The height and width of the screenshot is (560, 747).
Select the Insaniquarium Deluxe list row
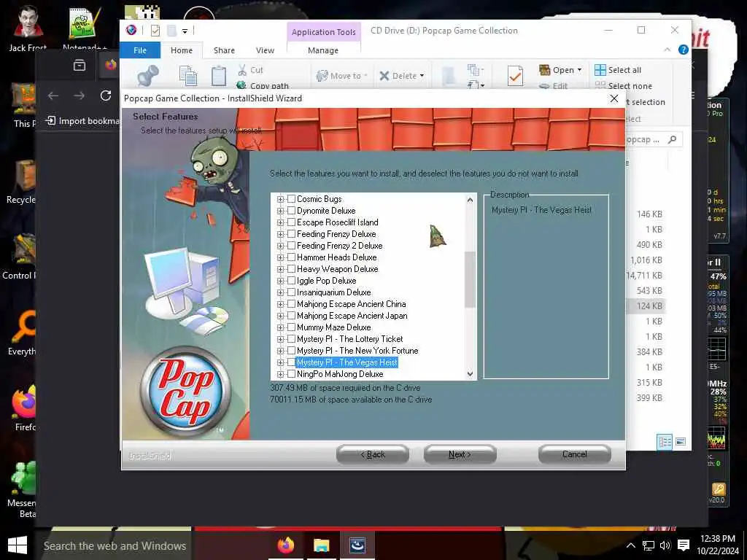coord(333,292)
